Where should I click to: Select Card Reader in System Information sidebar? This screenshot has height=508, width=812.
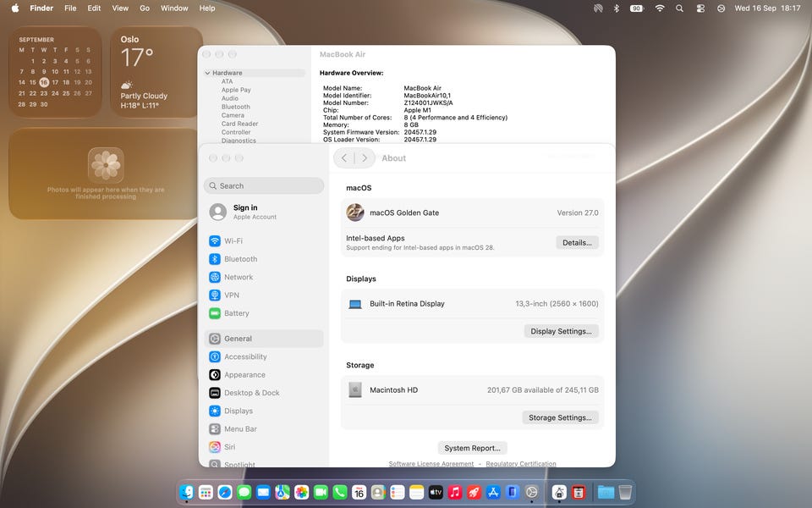[x=239, y=124]
